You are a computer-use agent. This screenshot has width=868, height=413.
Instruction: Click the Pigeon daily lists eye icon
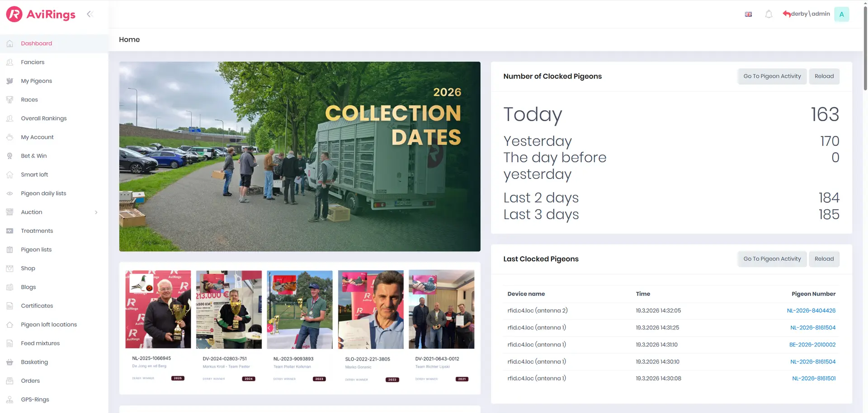(10, 193)
